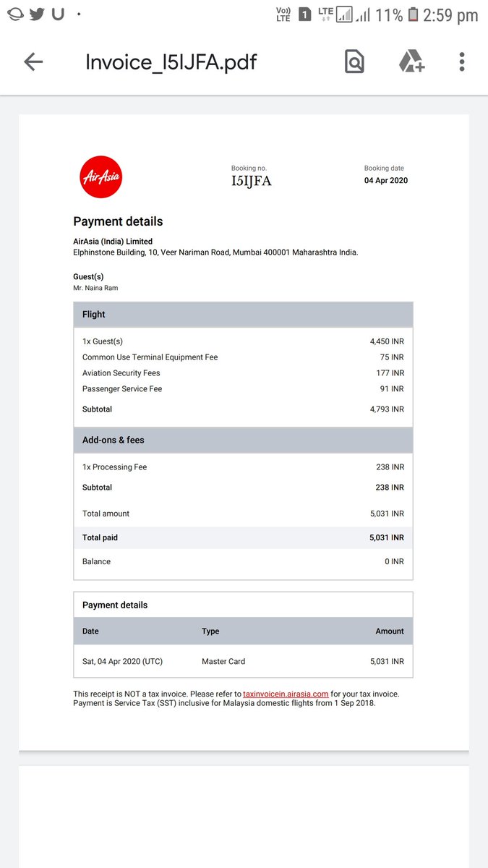Select the booking number I5IJFA

click(x=249, y=181)
